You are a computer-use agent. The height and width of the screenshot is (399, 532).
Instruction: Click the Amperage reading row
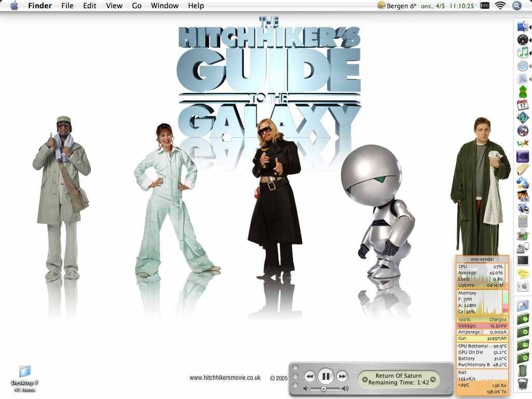click(482, 332)
